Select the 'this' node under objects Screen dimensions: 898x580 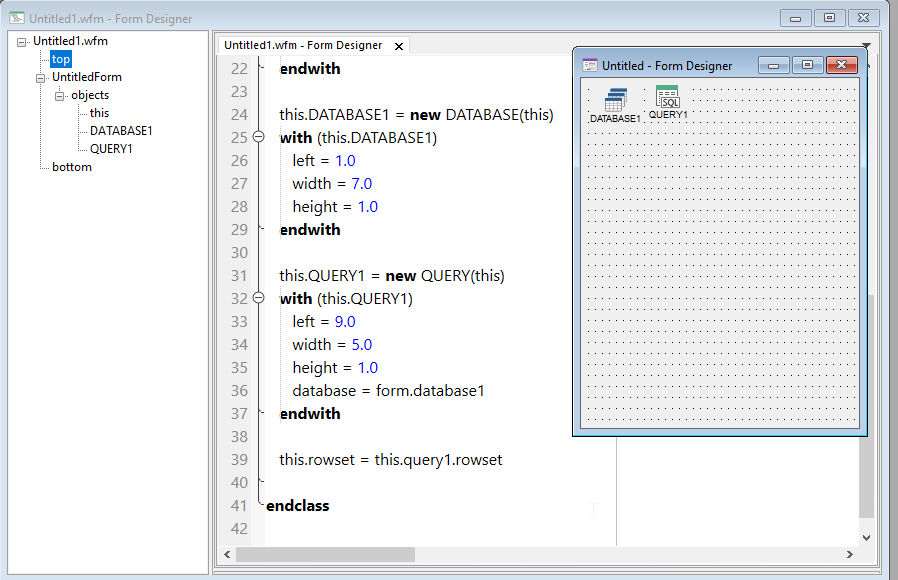tap(99, 113)
